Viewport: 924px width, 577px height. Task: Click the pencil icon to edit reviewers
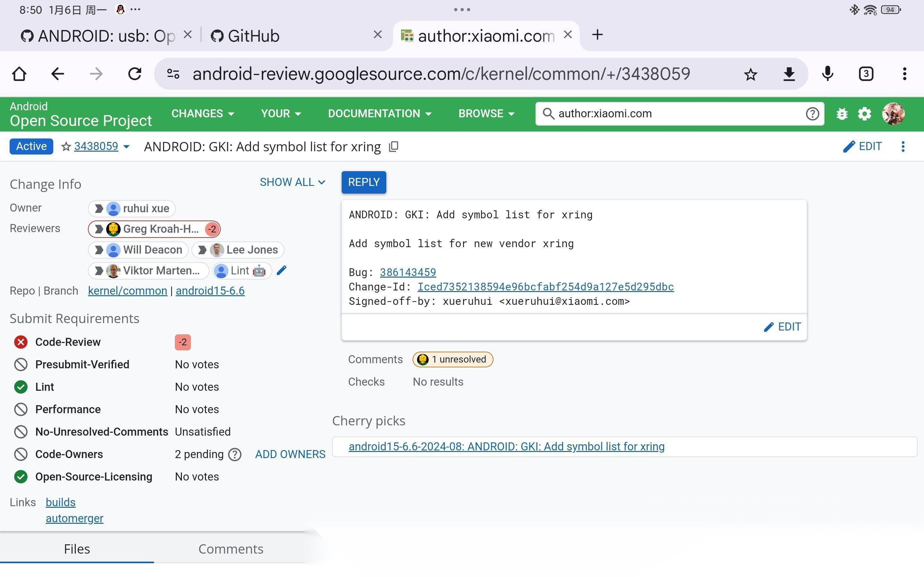tap(281, 271)
